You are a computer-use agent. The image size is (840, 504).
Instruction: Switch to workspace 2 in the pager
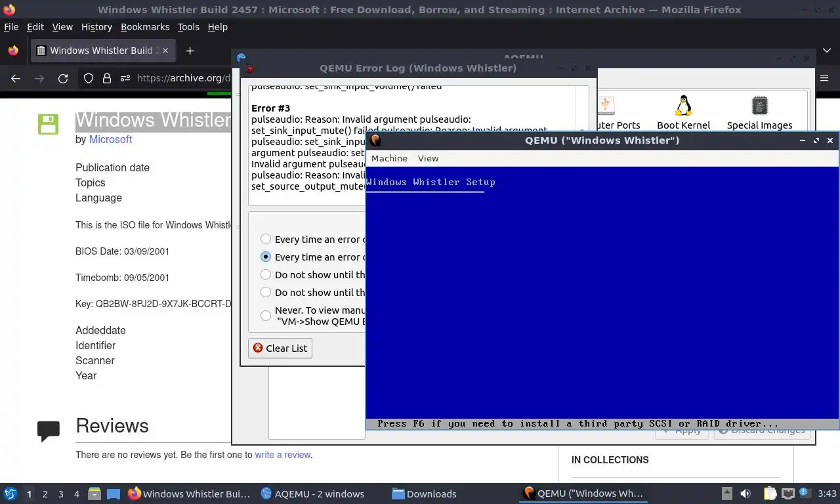tap(45, 493)
